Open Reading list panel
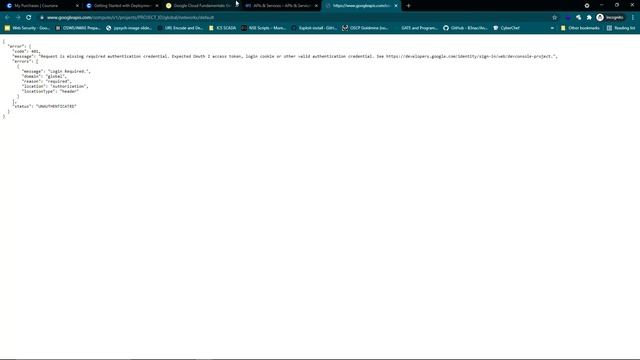The image size is (640, 360). pyautogui.click(x=621, y=28)
